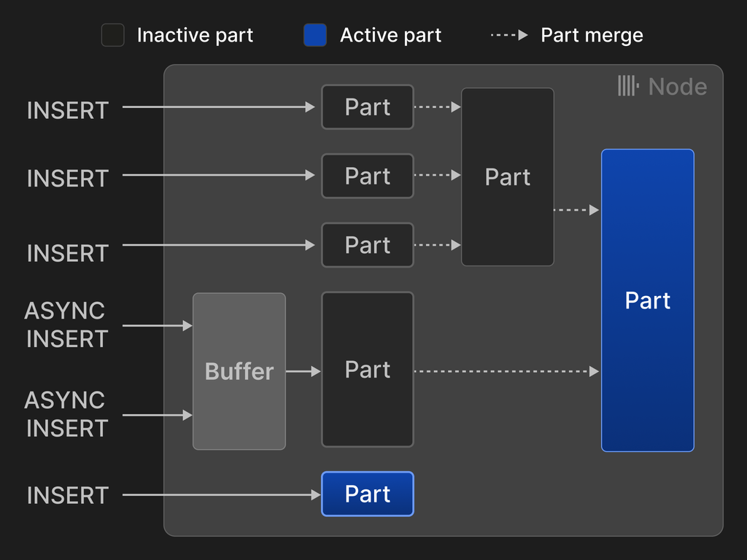The width and height of the screenshot is (747, 560).
Task: Toggle the topmost inactive Part box
Action: [x=367, y=106]
